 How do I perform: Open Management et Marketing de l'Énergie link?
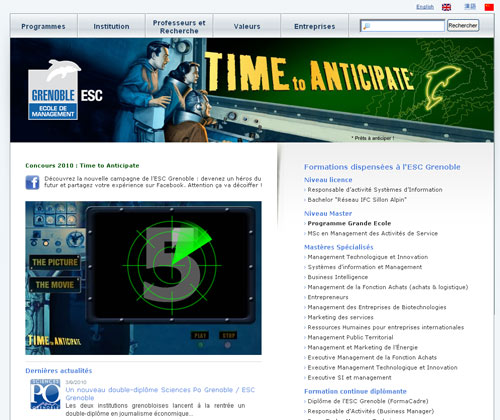point(362,347)
